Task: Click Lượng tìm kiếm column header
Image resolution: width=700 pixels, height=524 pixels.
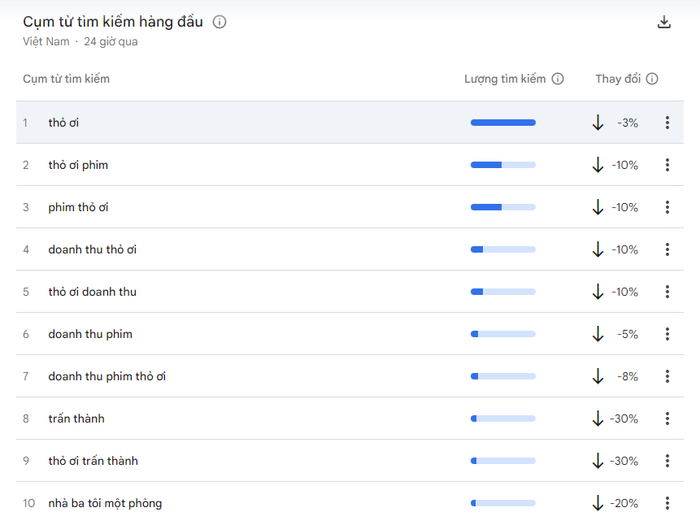Action: pyautogui.click(x=505, y=79)
